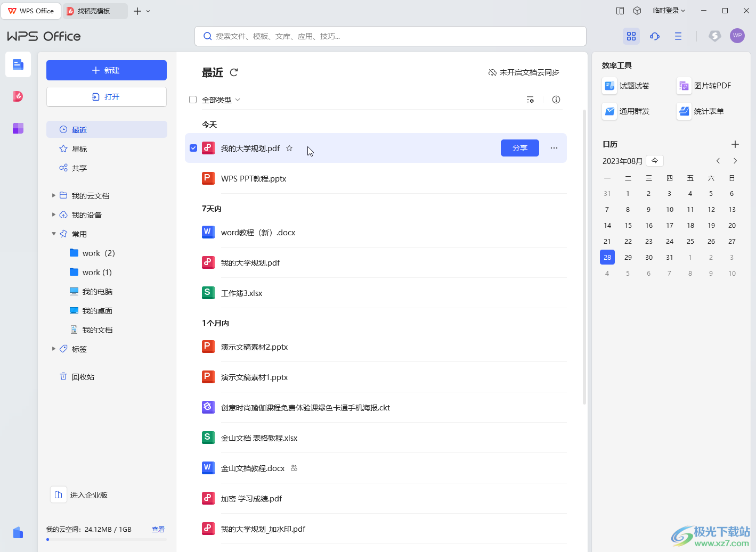Select 星标 in sidebar
The width and height of the screenshot is (756, 552).
[107, 149]
